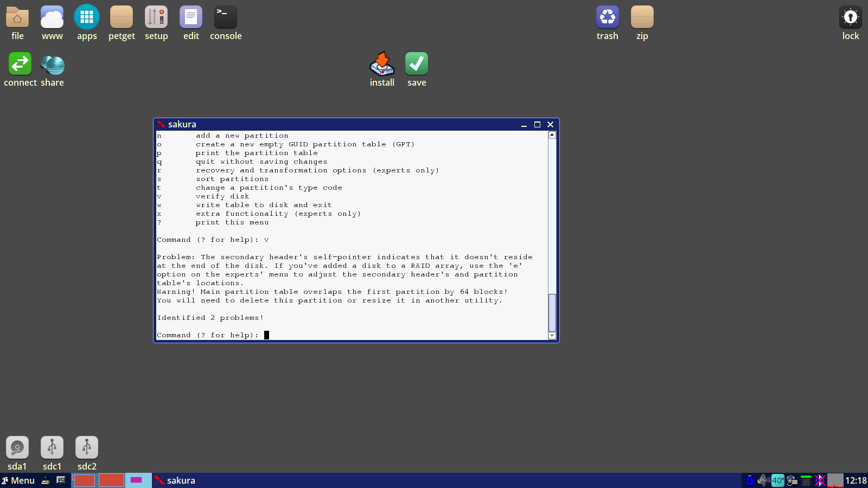868x488 pixels.
Task: Close the sakura terminal window
Action: click(550, 125)
